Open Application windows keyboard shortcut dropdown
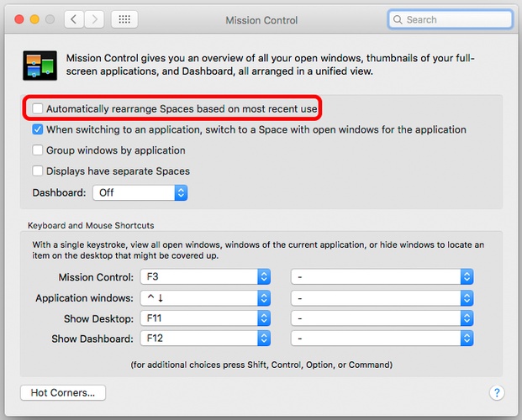 (x=205, y=298)
